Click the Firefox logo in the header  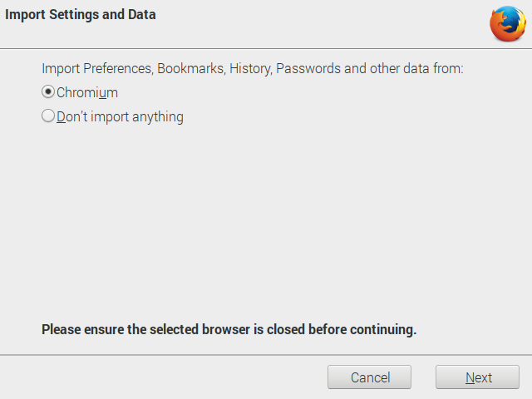pos(507,23)
